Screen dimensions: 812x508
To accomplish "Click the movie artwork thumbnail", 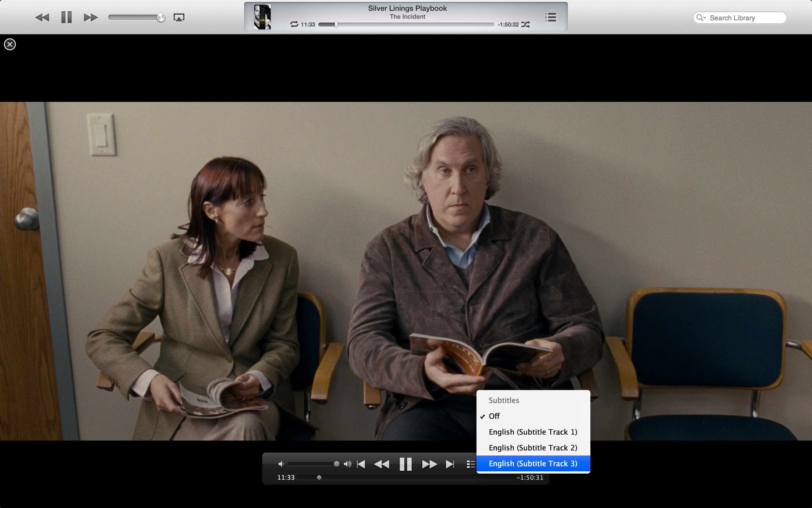I will 262,17.
